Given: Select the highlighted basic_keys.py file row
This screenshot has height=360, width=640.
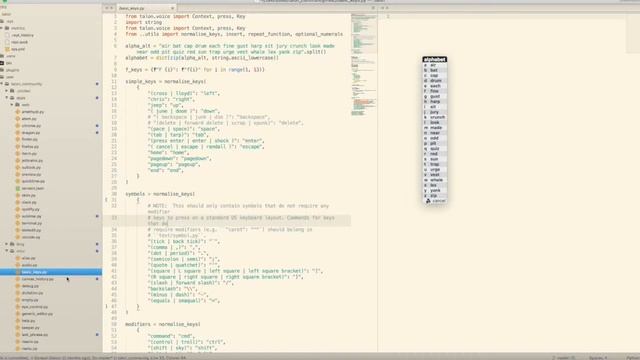Looking at the screenshot, I should 51,272.
